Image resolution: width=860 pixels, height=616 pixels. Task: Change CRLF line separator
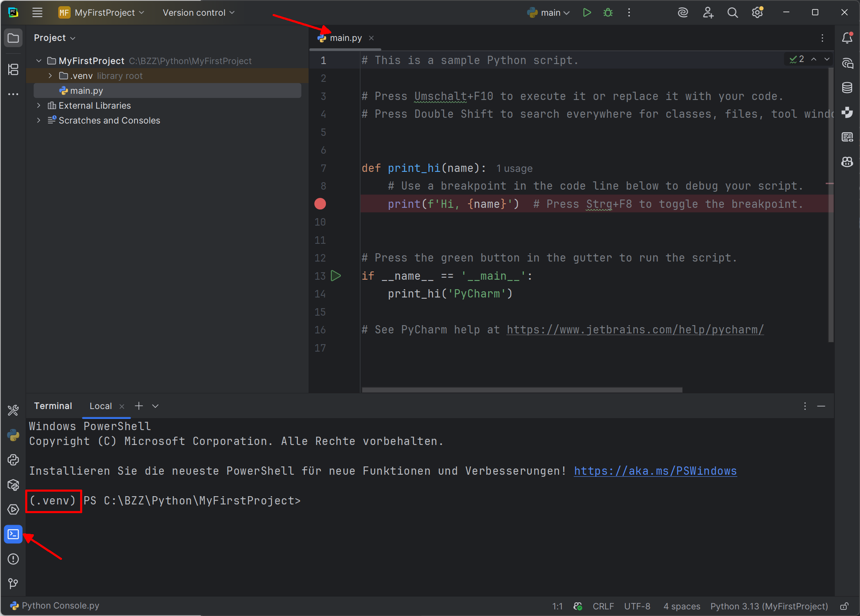[603, 606]
